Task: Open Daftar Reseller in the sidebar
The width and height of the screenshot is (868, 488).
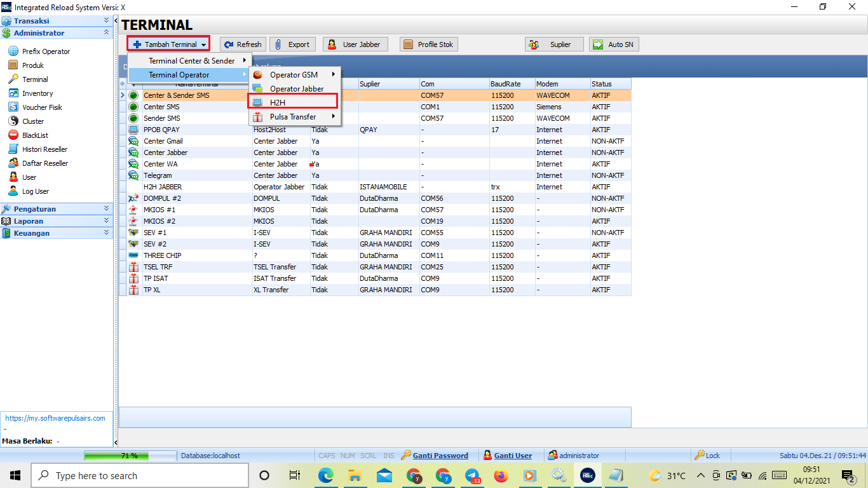Action: pos(44,163)
